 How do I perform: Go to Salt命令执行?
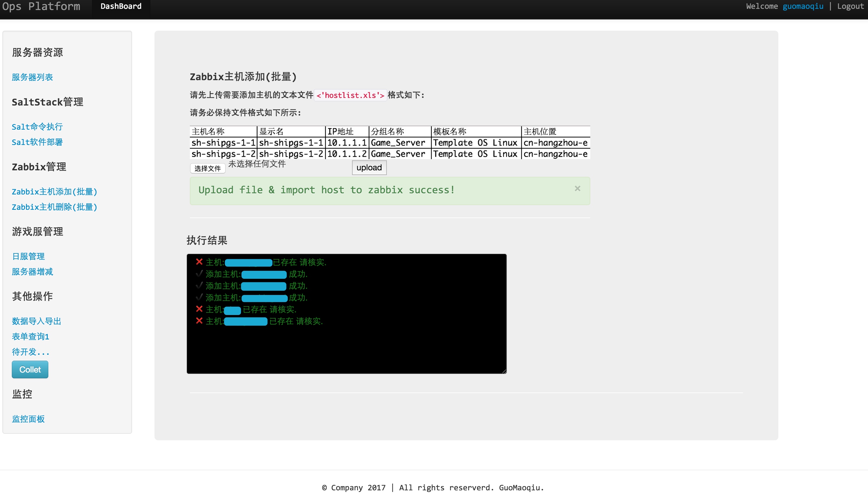coord(37,126)
